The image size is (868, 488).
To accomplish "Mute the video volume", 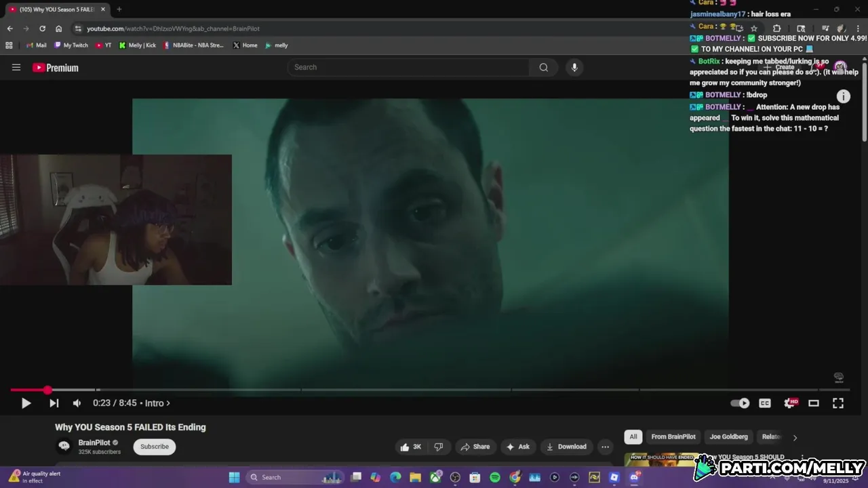I will tap(77, 403).
